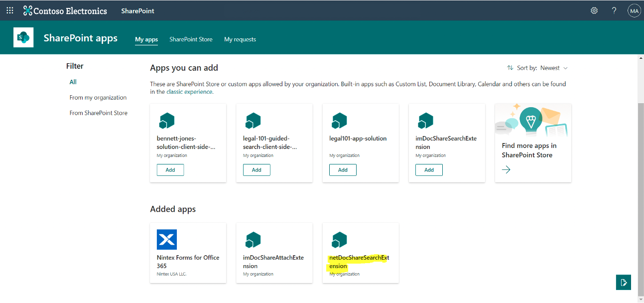Click the Added apps heading

point(173,209)
